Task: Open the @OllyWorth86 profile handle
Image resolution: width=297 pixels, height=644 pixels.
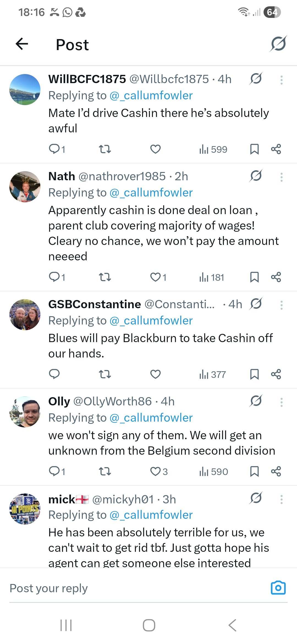Action: 112,402
